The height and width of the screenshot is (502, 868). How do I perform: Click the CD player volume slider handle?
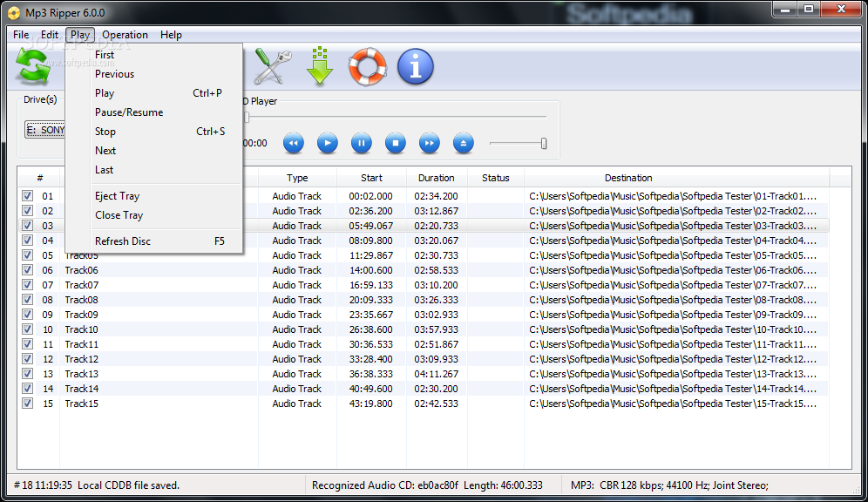click(x=544, y=143)
